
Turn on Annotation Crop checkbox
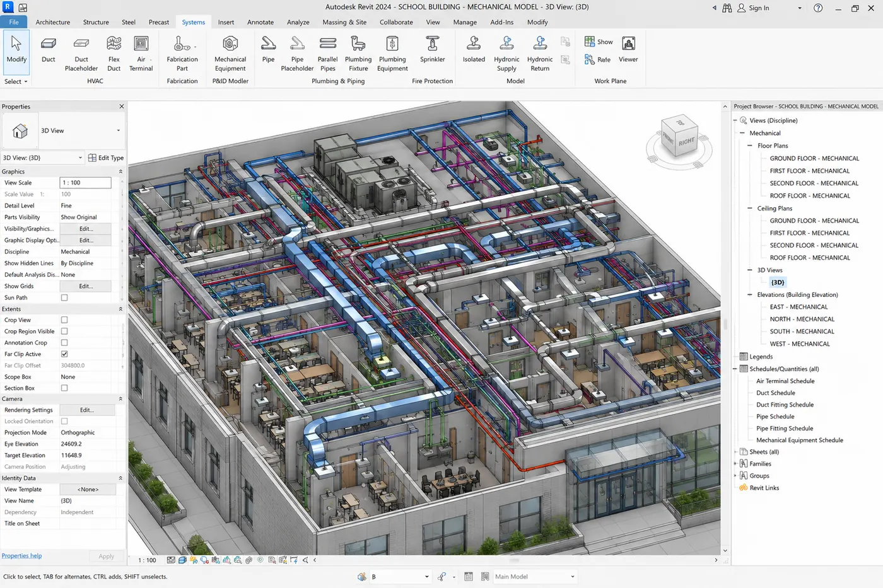[64, 343]
